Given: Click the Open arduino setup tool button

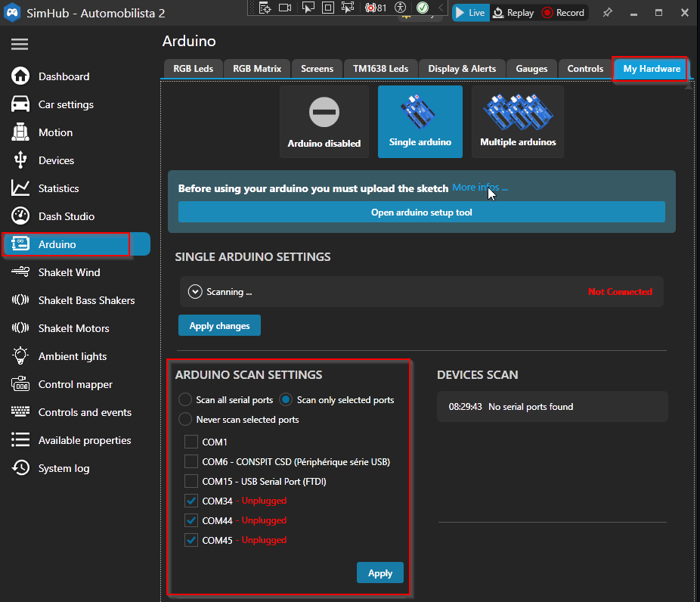Looking at the screenshot, I should coord(421,212).
